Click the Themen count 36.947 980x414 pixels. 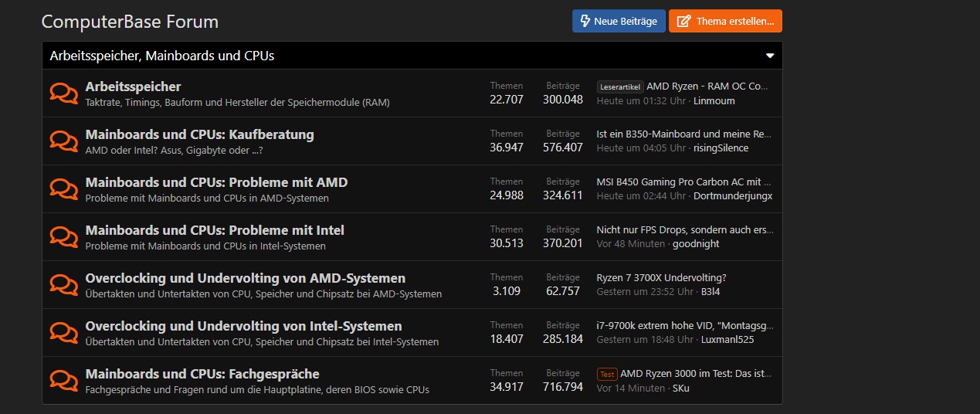coord(507,148)
